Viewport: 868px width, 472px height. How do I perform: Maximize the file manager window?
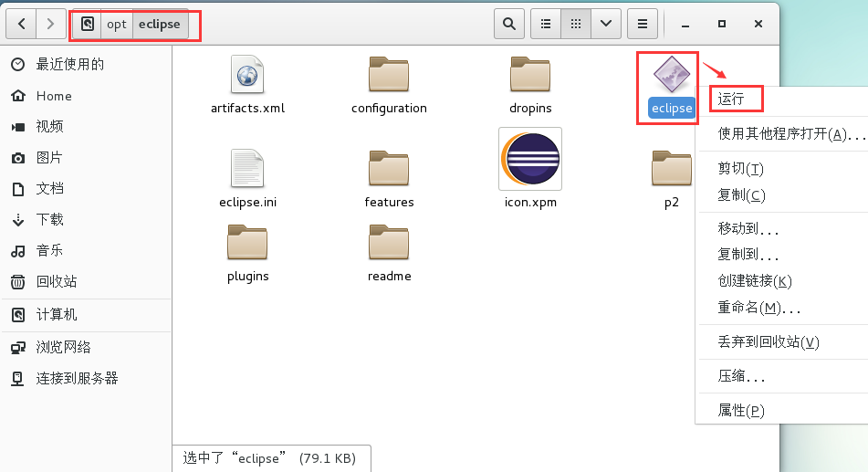(x=722, y=24)
